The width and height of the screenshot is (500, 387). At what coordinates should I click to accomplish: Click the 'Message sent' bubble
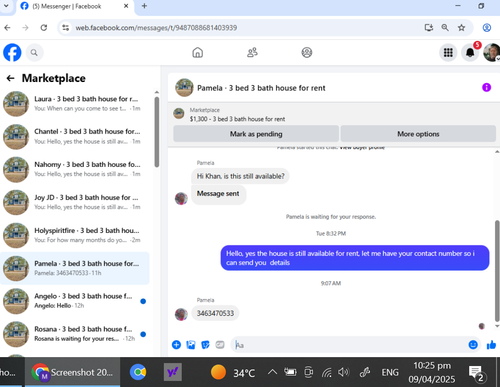tap(218, 194)
